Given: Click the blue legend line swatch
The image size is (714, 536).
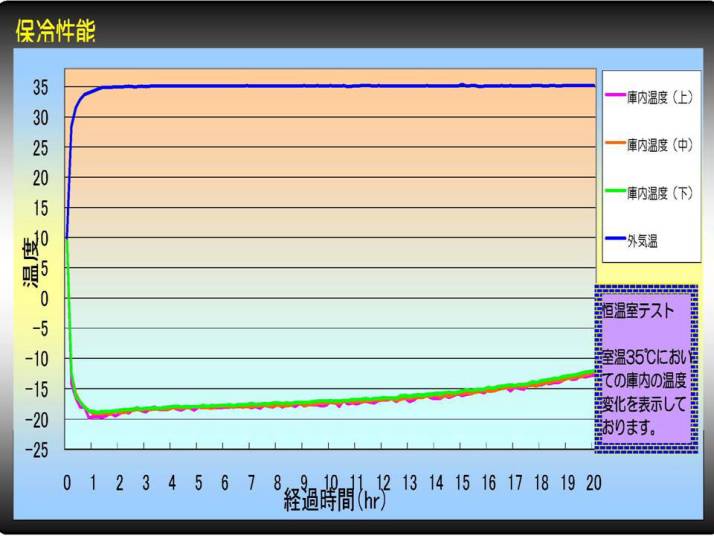Looking at the screenshot, I should pos(616,238).
